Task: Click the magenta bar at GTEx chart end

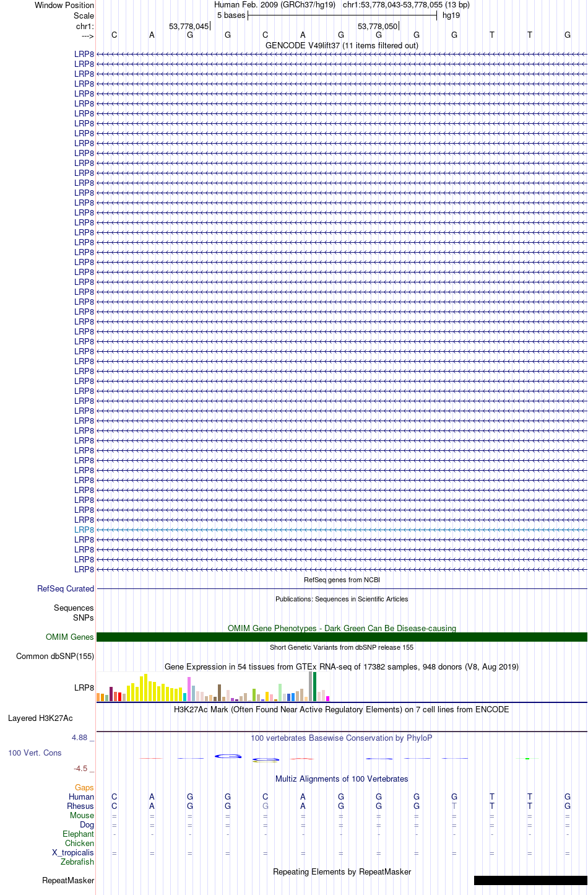Action: click(328, 699)
